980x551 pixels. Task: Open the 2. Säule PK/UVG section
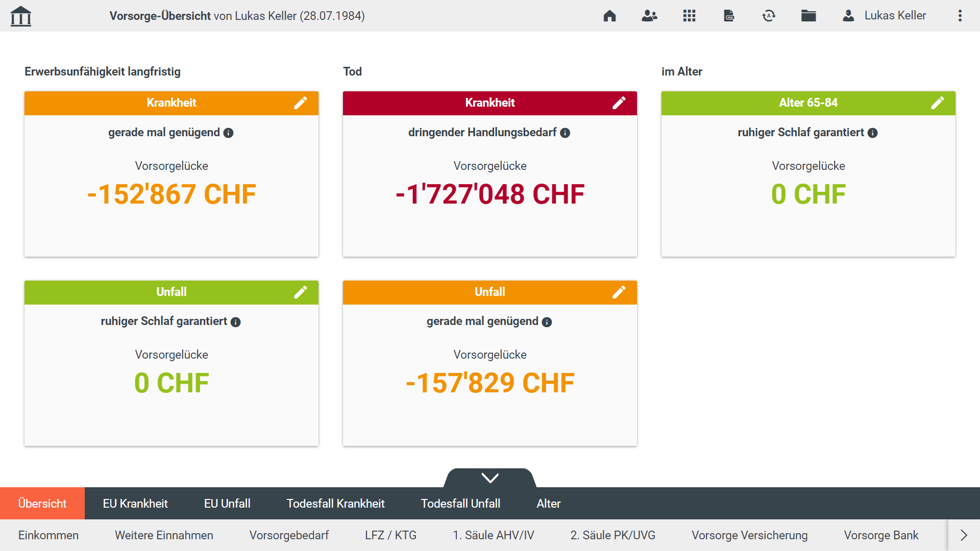612,535
